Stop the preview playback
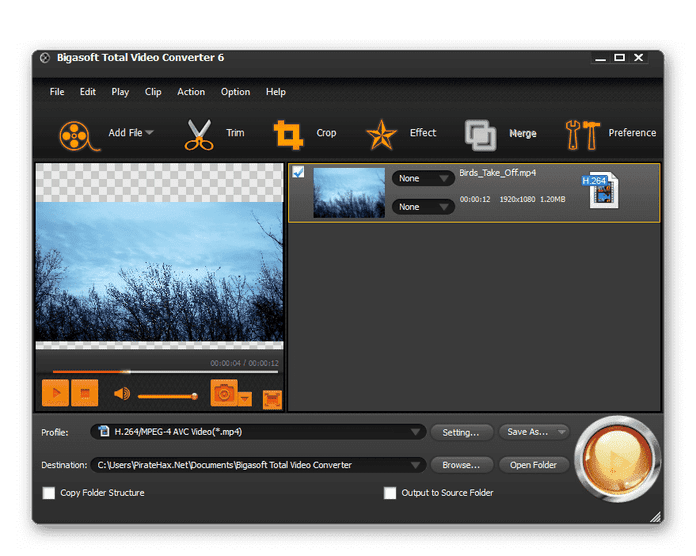The width and height of the screenshot is (696, 556). pyautogui.click(x=84, y=393)
